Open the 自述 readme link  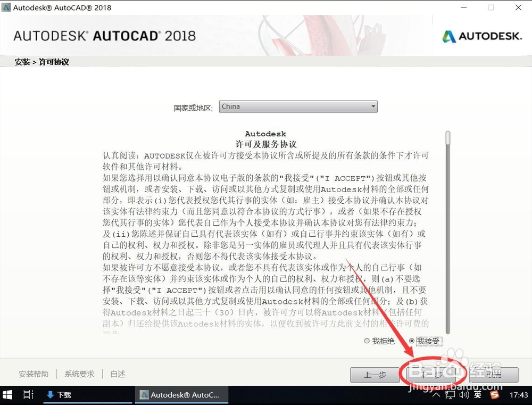coord(117,374)
